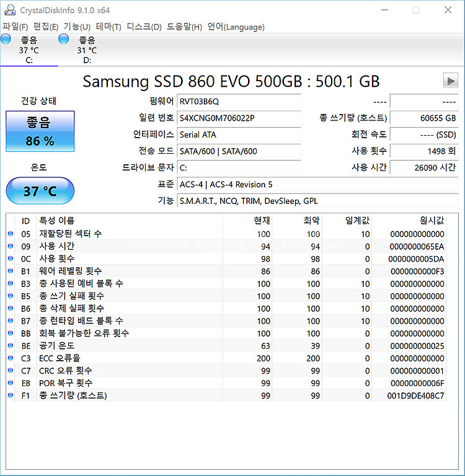Image resolution: width=465 pixels, height=476 pixels.
Task: Open the 편집(E) menu
Action: (x=45, y=27)
